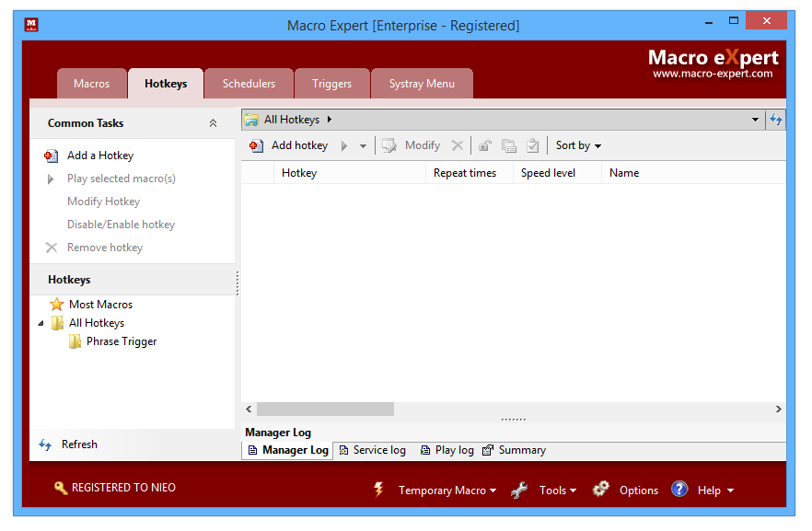
Task: Click the lightning bolt Temporary Macro icon
Action: pyautogui.click(x=379, y=490)
